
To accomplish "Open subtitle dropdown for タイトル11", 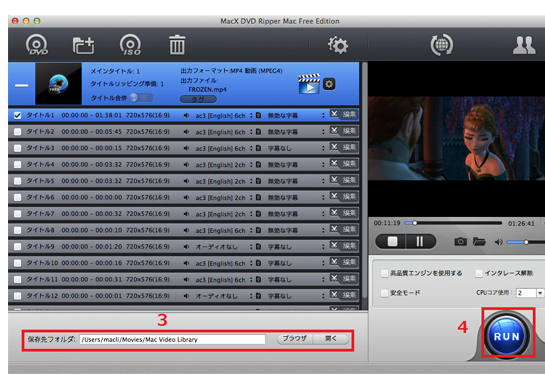I will (x=323, y=279).
